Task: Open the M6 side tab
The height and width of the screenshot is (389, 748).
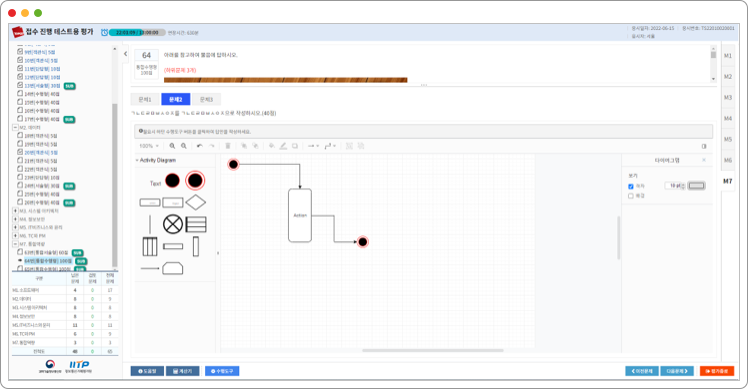Action: pos(727,160)
